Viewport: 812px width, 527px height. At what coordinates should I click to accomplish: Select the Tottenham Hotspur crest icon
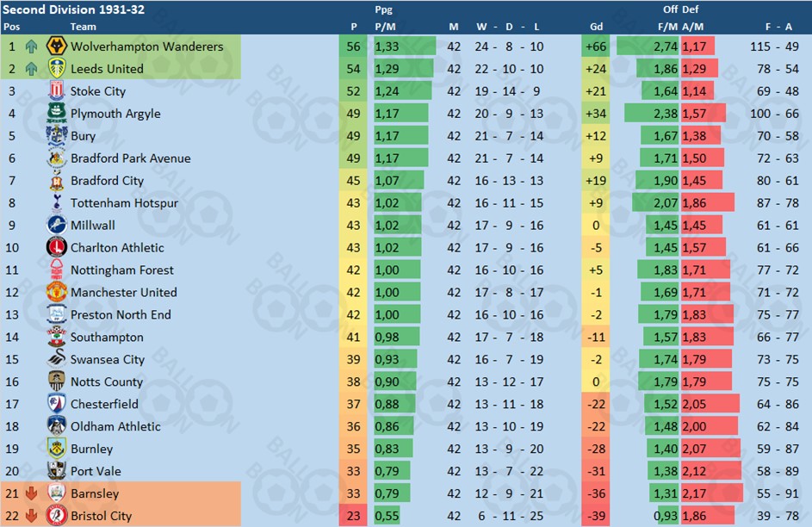tap(57, 202)
